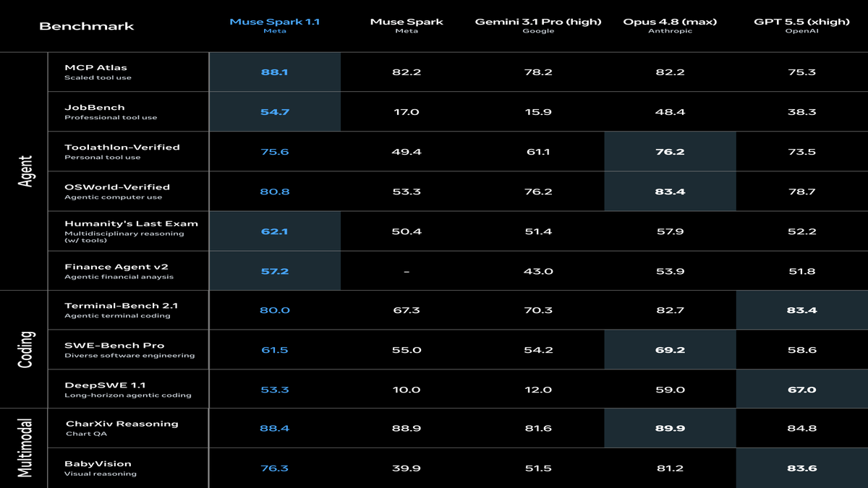Click the 51.8 Finance Agent v2 score
This screenshot has height=488, width=868.
tap(801, 271)
